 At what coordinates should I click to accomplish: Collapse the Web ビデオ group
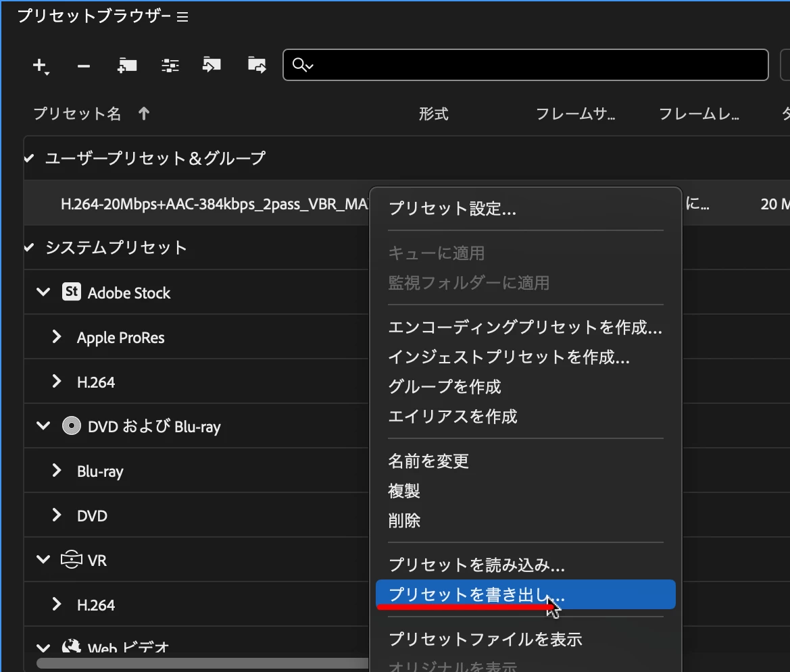click(x=44, y=648)
